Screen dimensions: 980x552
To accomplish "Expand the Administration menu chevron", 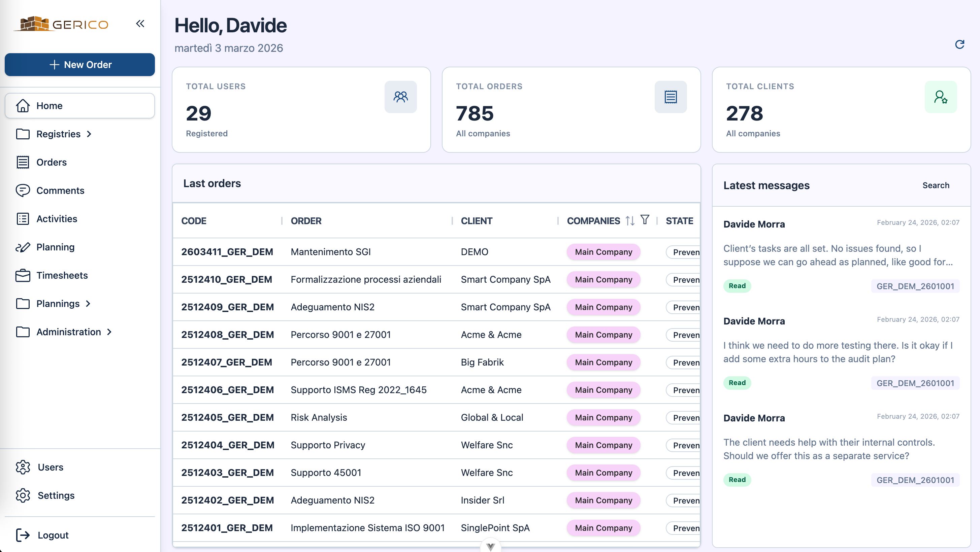I will (109, 332).
